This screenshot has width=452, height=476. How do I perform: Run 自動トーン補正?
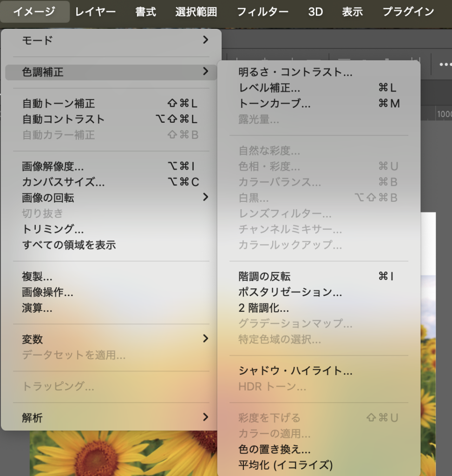[x=59, y=104]
